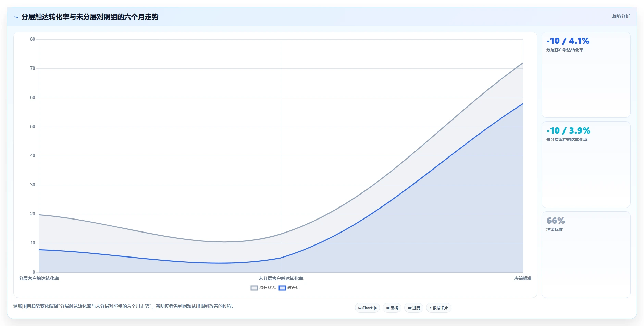The width and height of the screenshot is (644, 326).
Task: Click the y-axis tick 60
Action: pos(33,98)
